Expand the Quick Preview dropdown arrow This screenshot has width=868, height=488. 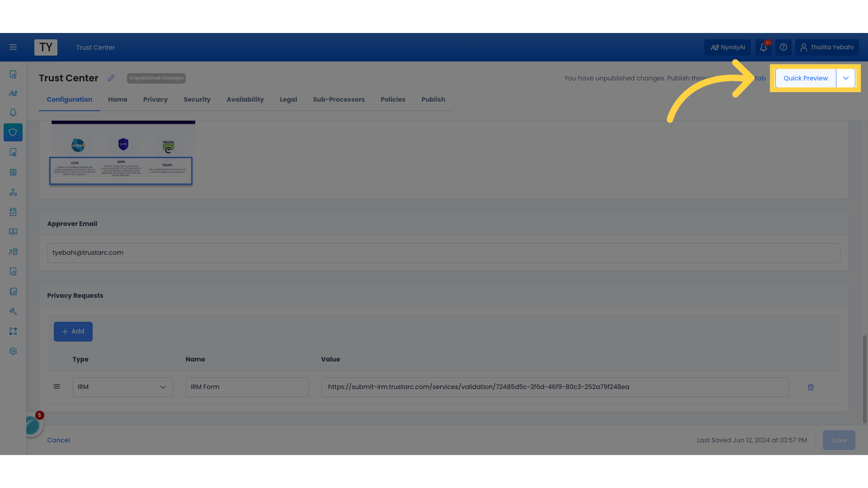(x=845, y=78)
